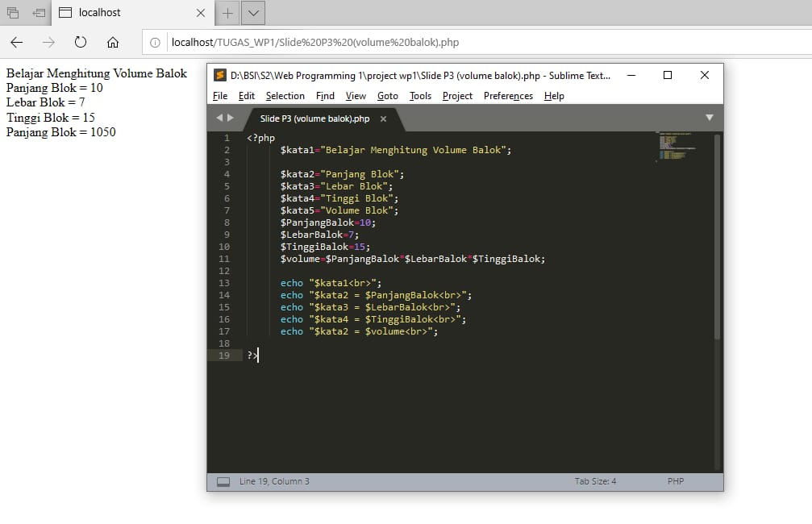The image size is (812, 524).
Task: Click 'Lebar Blok = 7' in browser
Action: coord(46,102)
